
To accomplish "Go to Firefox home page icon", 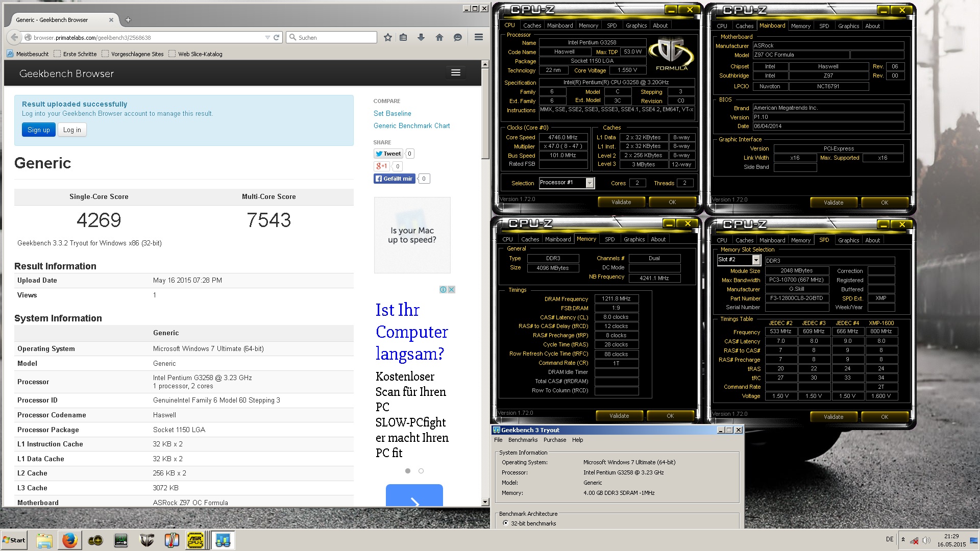I will (x=439, y=37).
